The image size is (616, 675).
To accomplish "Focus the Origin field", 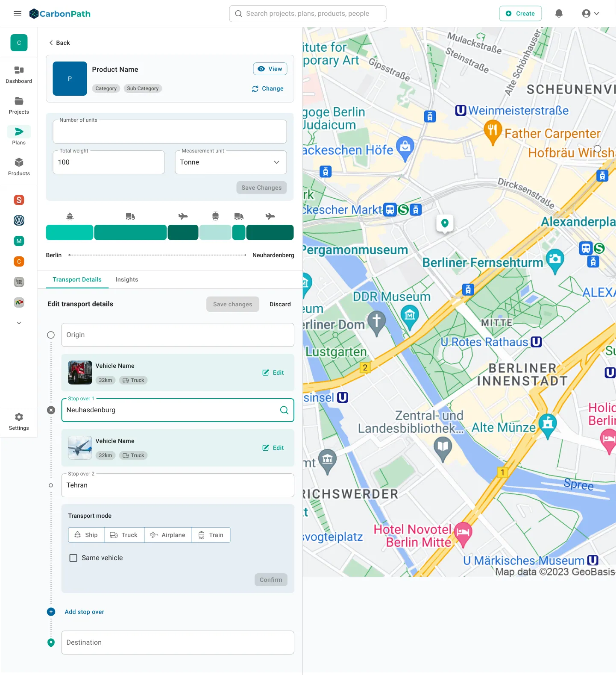I will [178, 335].
